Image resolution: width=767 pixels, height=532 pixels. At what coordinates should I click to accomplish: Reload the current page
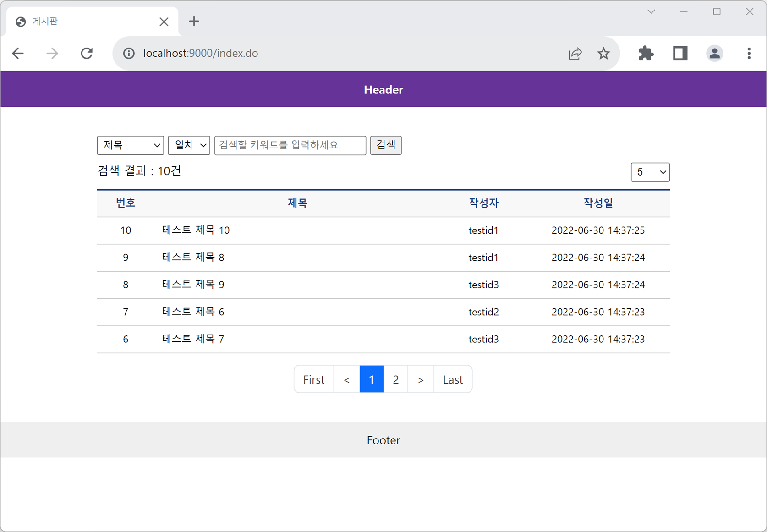point(87,53)
